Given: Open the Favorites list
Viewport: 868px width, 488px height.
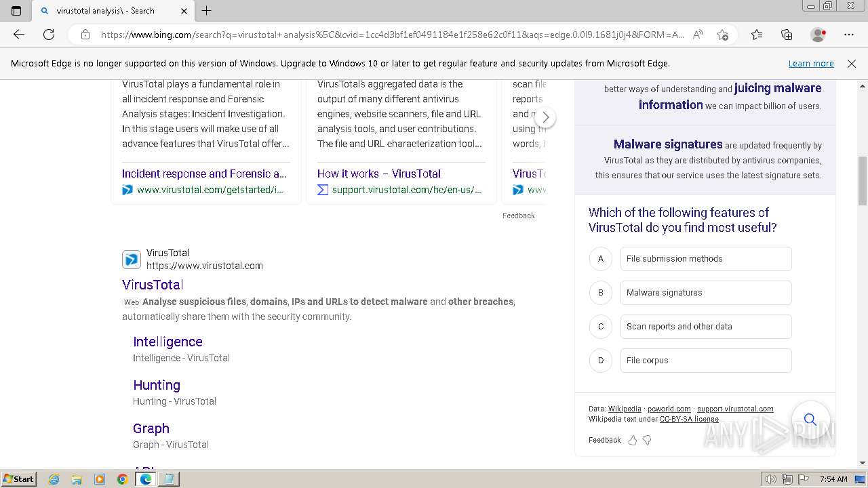Looking at the screenshot, I should click(x=757, y=35).
